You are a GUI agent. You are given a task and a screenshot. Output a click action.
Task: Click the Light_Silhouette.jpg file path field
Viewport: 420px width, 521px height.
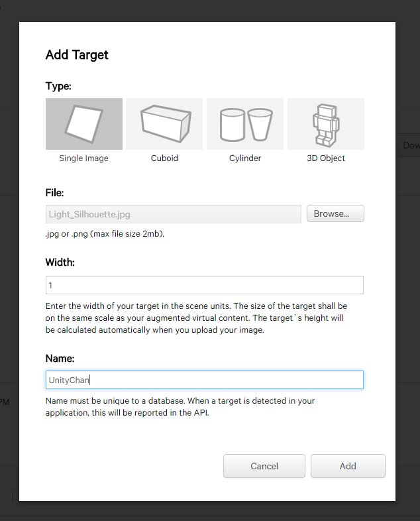[x=174, y=214]
